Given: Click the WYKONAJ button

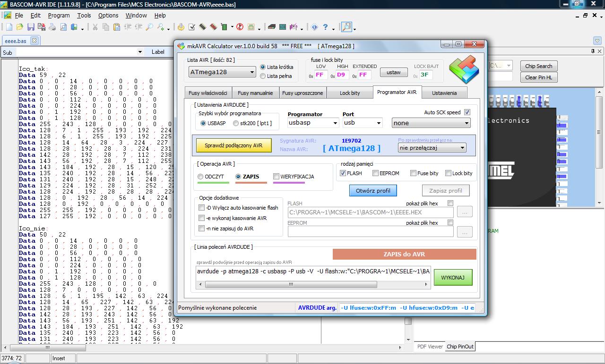Looking at the screenshot, I should 453,278.
